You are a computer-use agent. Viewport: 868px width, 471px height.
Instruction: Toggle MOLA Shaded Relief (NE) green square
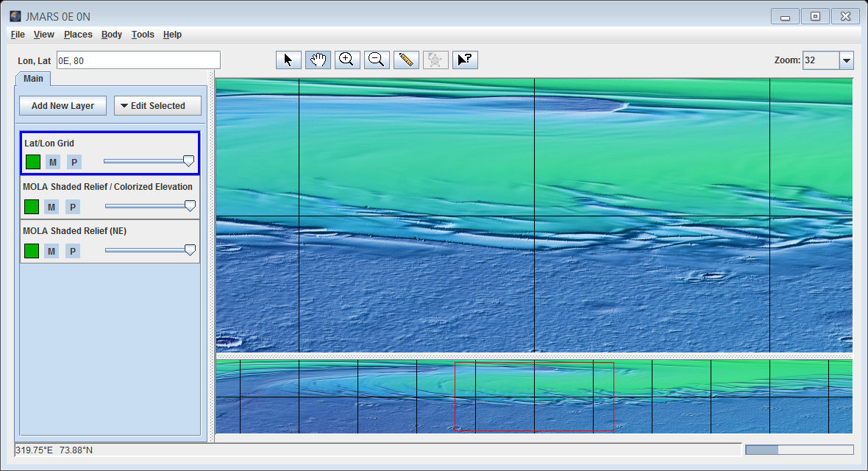[x=32, y=251]
